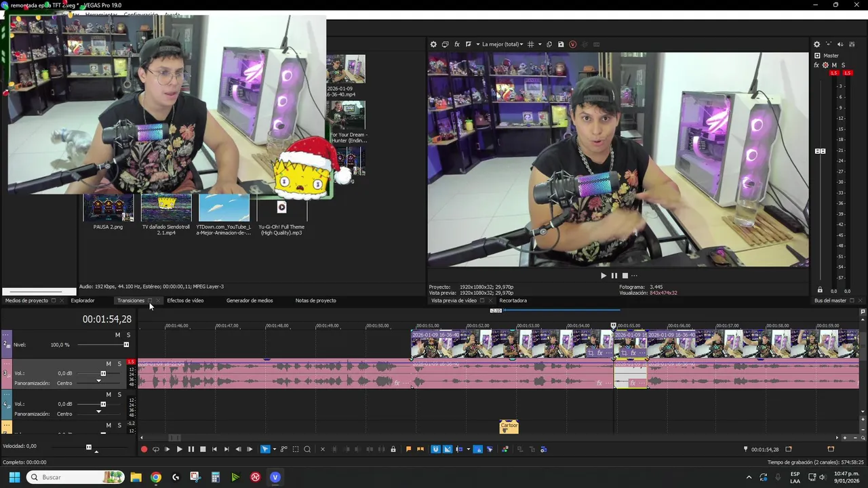Click the timeline Play button
868x488 pixels.
point(179,449)
